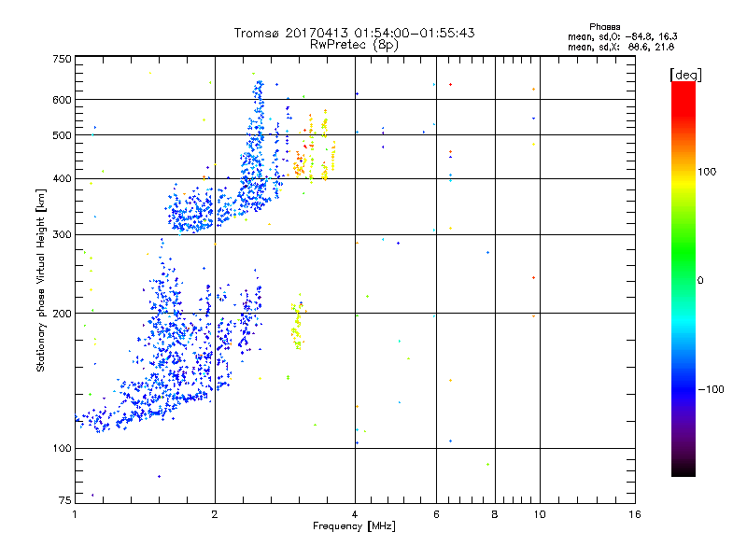747x560 pixels.
Task: Click the '2' frequency tick label
Action: 215,514
